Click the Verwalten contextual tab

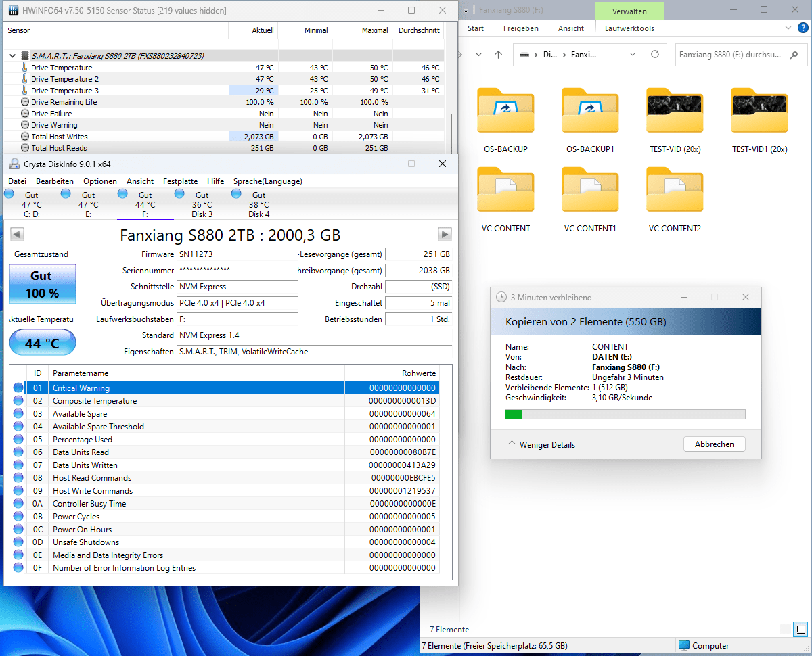pos(629,11)
